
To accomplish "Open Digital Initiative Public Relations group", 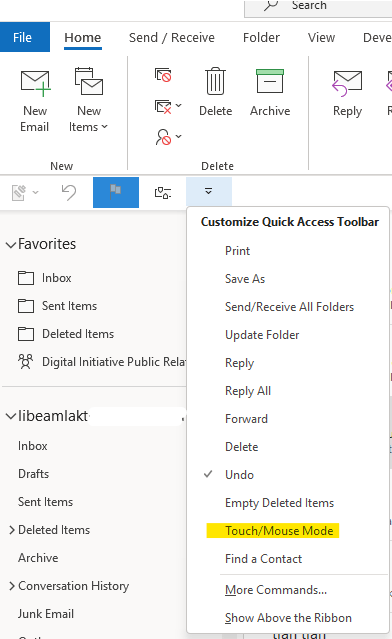I will (113, 362).
